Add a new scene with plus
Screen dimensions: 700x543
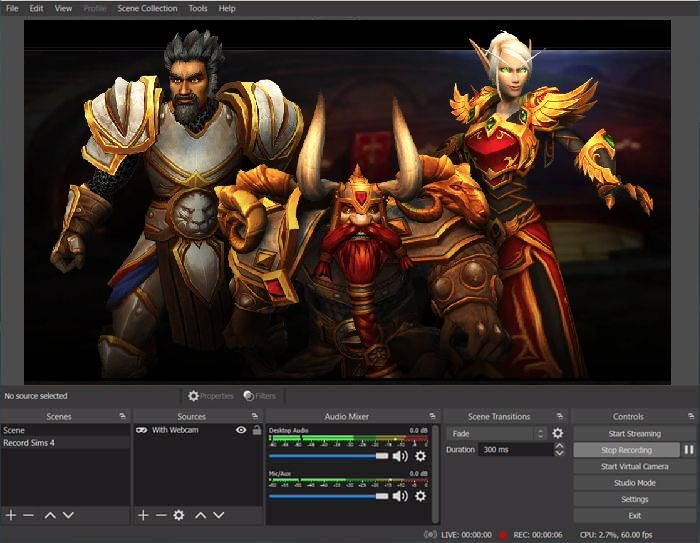(11, 515)
